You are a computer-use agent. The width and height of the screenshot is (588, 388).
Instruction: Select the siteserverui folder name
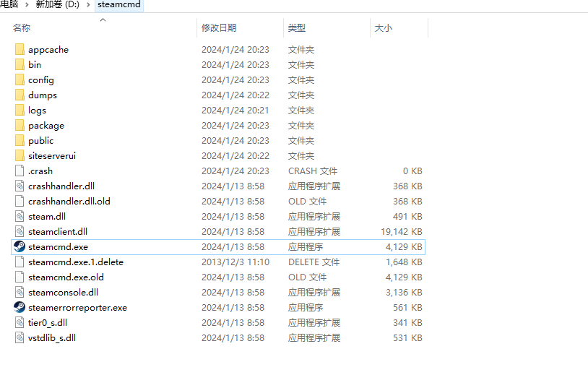coord(52,156)
